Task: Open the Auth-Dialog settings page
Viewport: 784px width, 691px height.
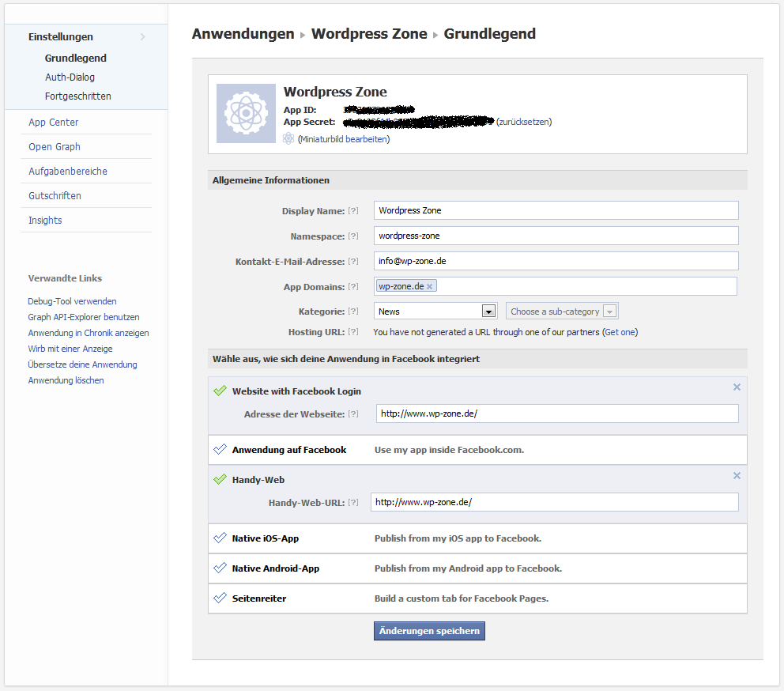Action: [70, 77]
